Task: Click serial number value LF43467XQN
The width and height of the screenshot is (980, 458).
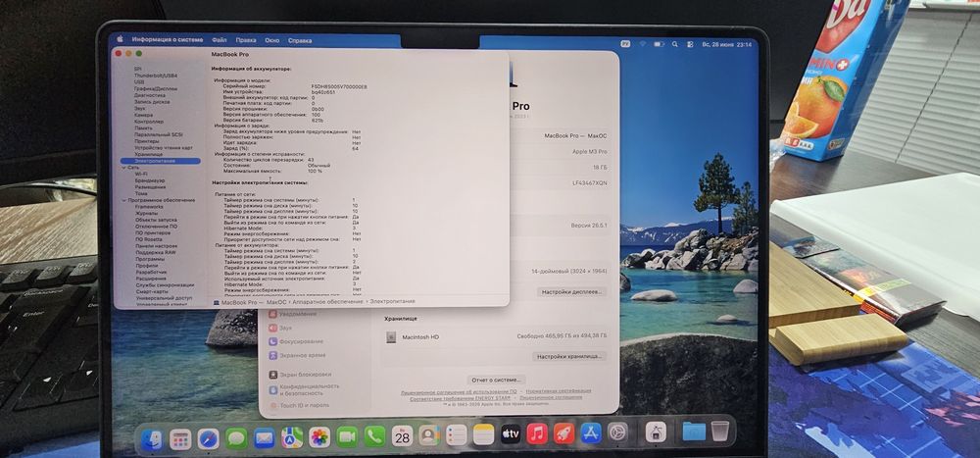Action: coord(589,183)
